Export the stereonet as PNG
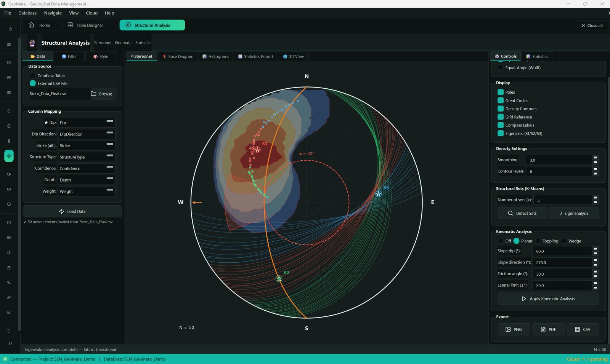 pyautogui.click(x=514, y=329)
